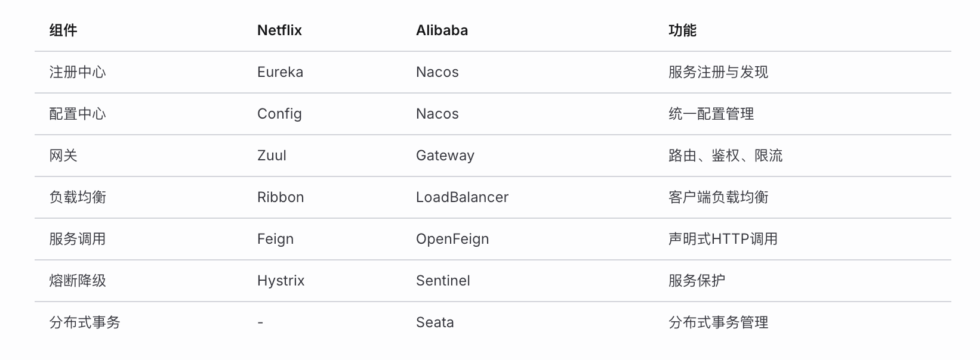This screenshot has height=360, width=980.
Task: Click the Seata cell
Action: 434,322
